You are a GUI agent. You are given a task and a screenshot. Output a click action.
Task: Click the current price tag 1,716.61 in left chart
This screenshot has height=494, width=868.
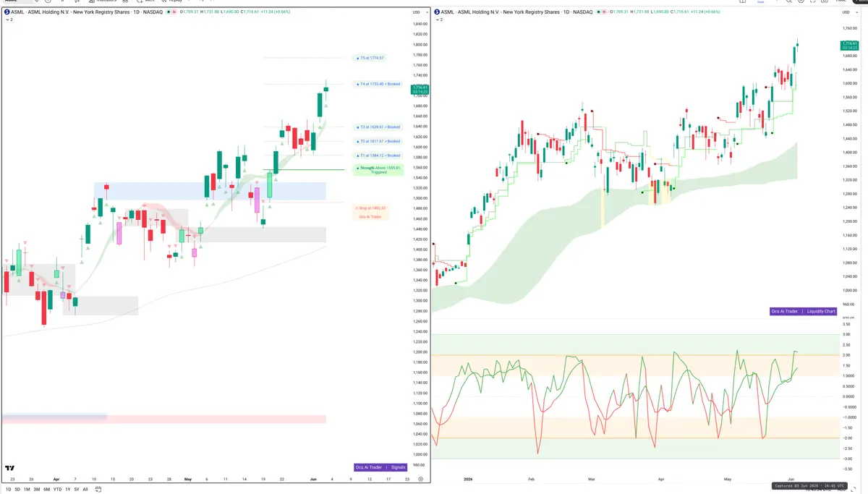(x=420, y=89)
